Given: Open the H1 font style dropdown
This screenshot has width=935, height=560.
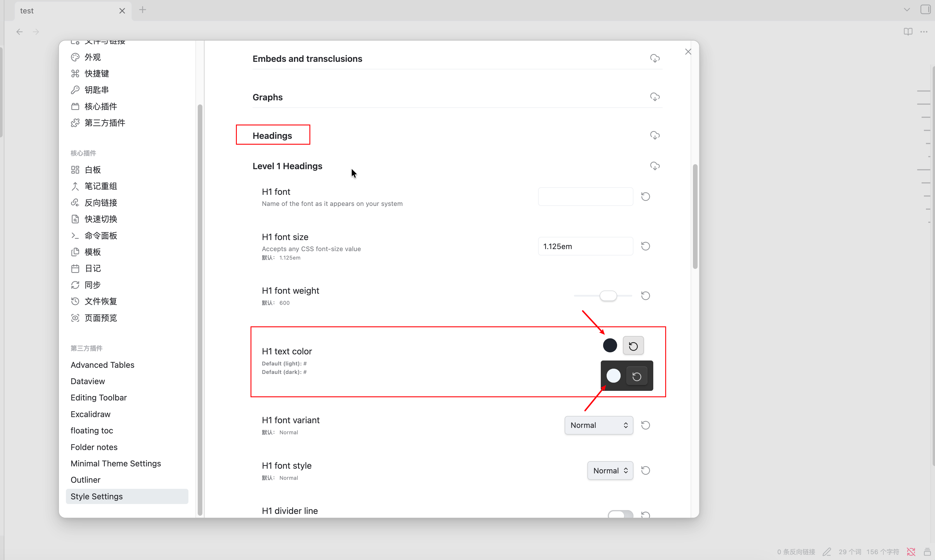Looking at the screenshot, I should click(x=610, y=470).
